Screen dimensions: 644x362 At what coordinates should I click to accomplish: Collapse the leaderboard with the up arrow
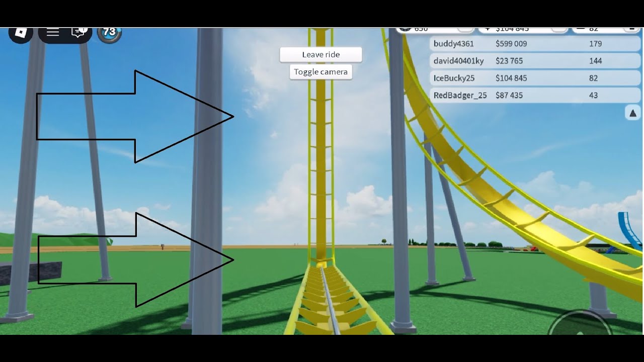pos(633,113)
